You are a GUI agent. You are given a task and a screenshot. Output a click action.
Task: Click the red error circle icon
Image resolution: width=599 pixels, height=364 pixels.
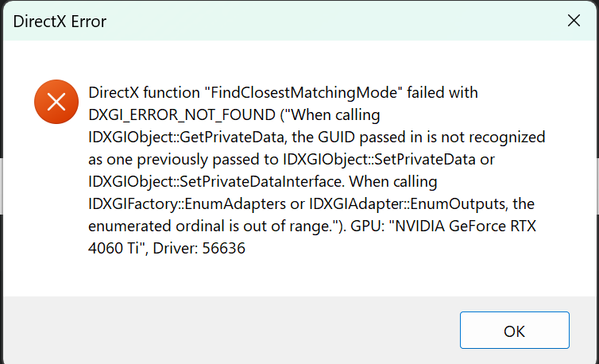pyautogui.click(x=56, y=102)
